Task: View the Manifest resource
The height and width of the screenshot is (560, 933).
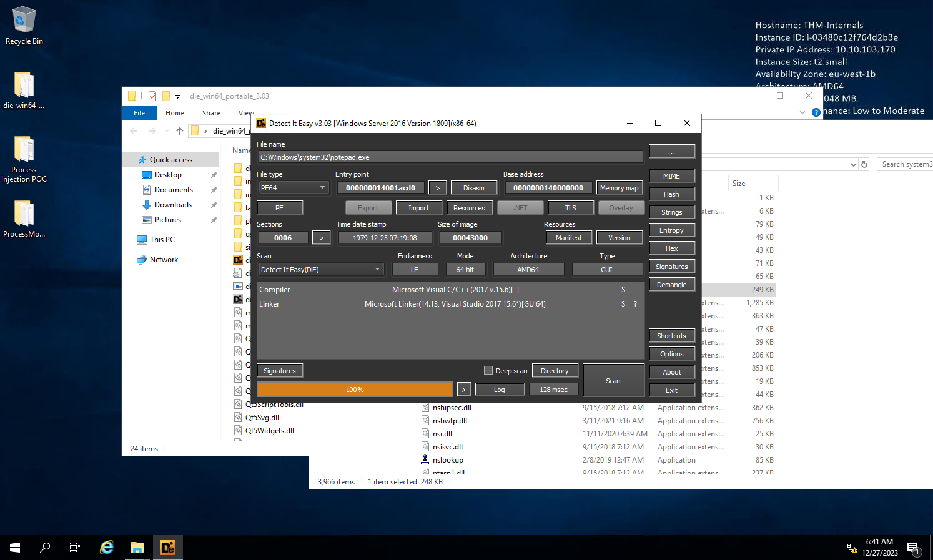Action: coord(569,238)
